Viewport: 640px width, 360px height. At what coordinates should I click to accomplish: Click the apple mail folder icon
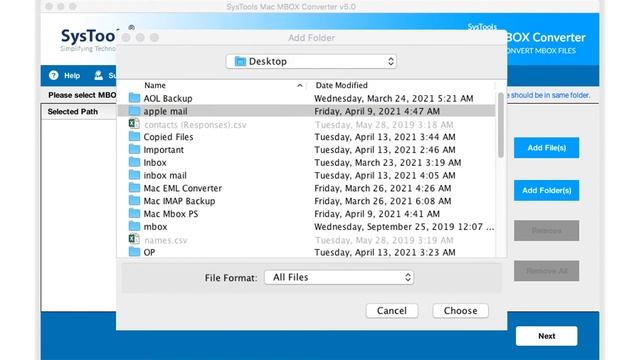(134, 111)
